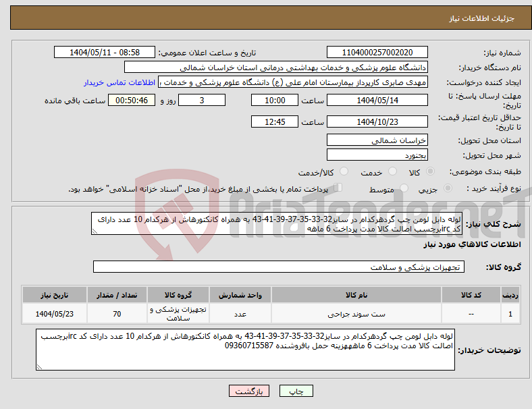Screen dimensions: 532x409
Task: Click the table cell تجهیزات پزشکی و سلامت
Action: (178, 314)
